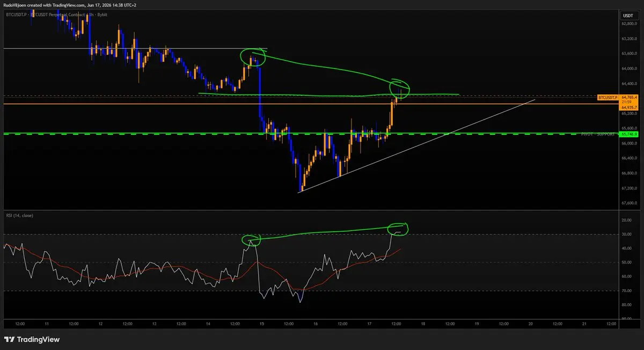This screenshot has width=644, height=350.
Task: Click the TradingView logo at bottom left
Action: [32, 339]
